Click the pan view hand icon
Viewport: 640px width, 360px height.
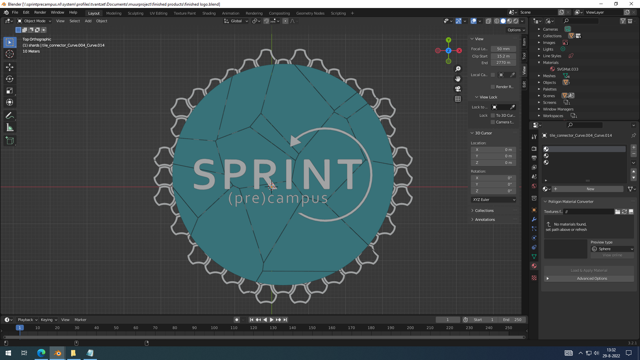458,79
